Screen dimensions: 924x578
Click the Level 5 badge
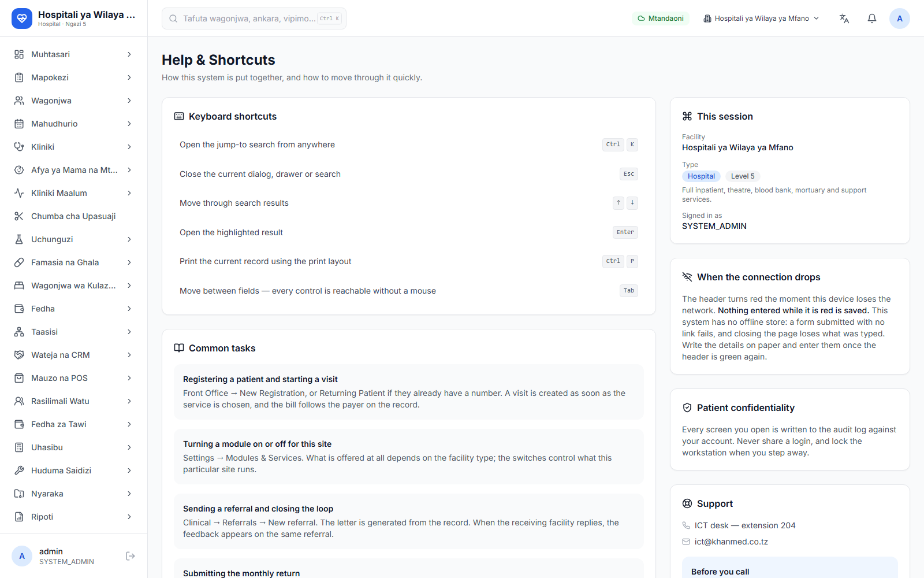coord(743,176)
